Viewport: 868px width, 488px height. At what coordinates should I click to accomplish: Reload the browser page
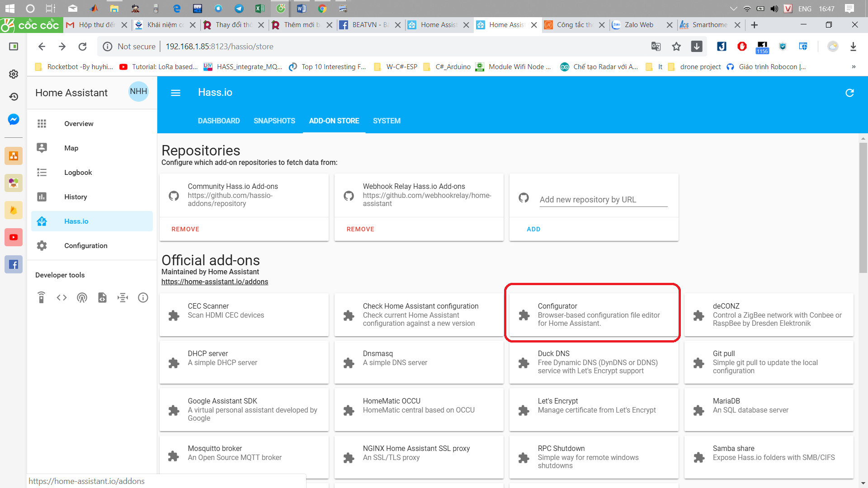82,47
